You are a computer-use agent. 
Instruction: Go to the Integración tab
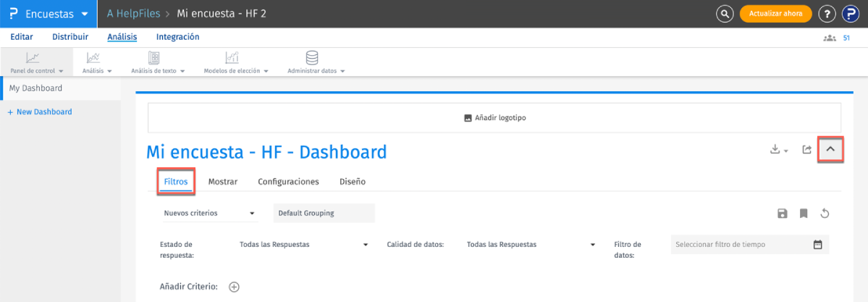point(177,37)
